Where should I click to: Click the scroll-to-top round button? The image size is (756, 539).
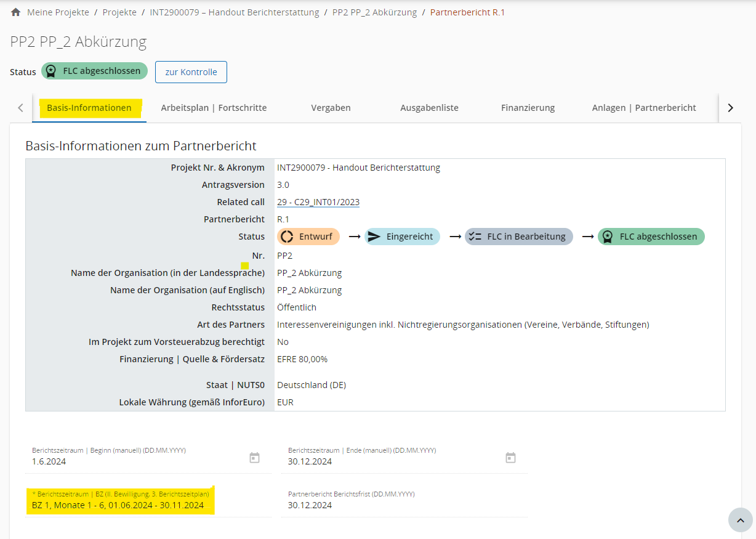click(x=740, y=520)
